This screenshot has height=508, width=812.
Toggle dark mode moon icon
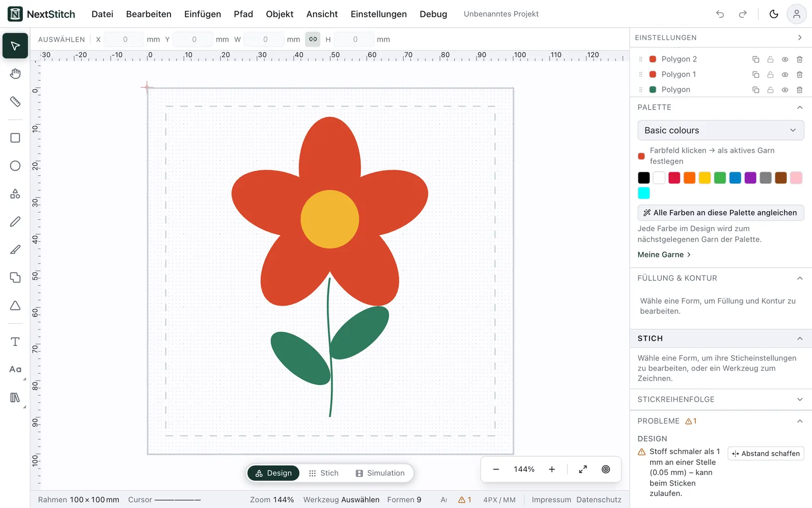click(773, 14)
